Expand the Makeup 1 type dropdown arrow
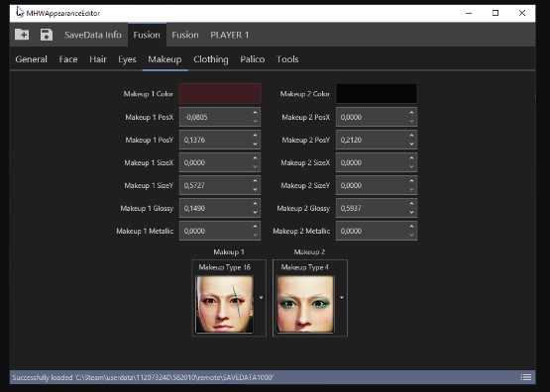550x392 pixels. coord(261,298)
